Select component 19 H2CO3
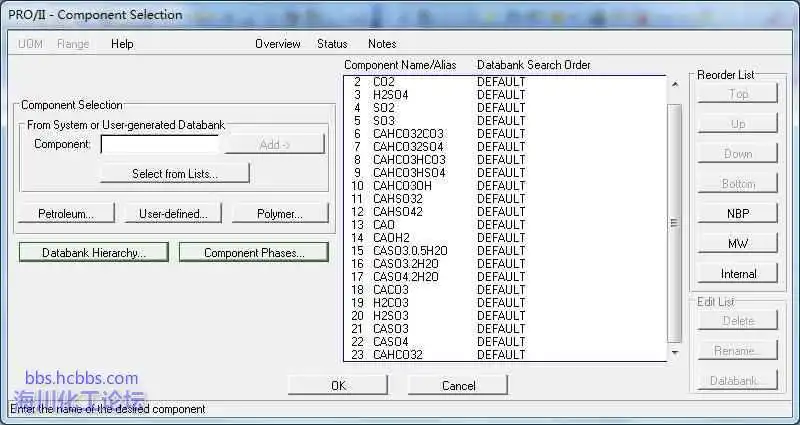This screenshot has width=800, height=425. pyautogui.click(x=505, y=303)
